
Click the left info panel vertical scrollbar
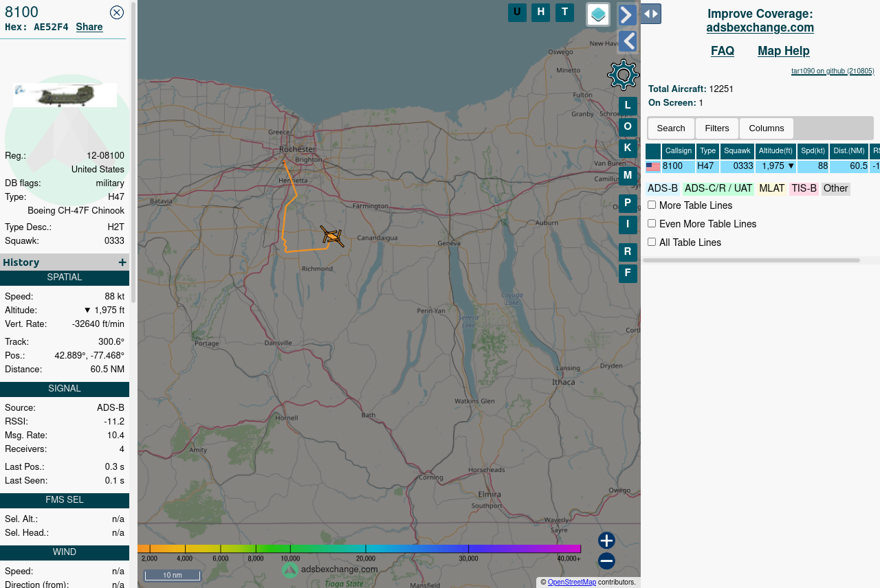click(133, 151)
